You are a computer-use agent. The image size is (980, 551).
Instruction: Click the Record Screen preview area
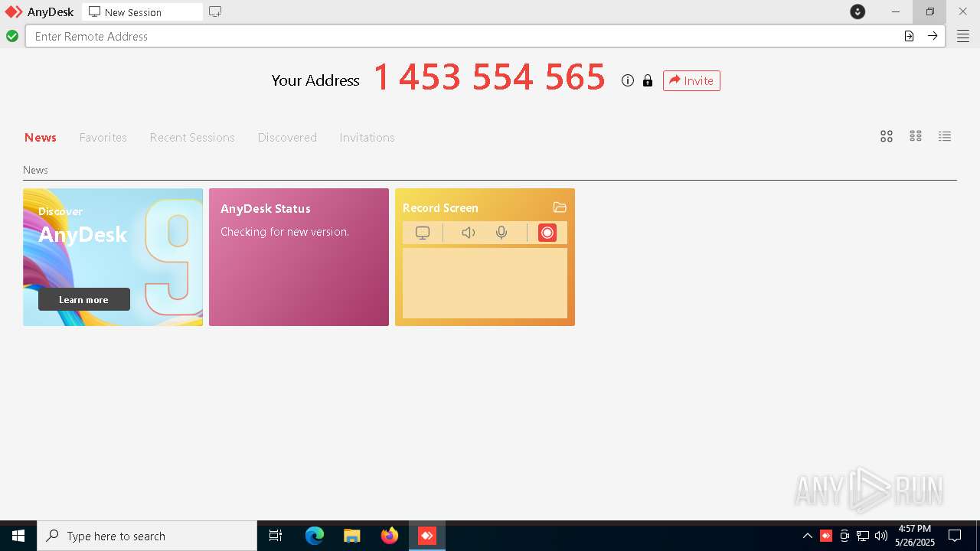[x=485, y=283]
